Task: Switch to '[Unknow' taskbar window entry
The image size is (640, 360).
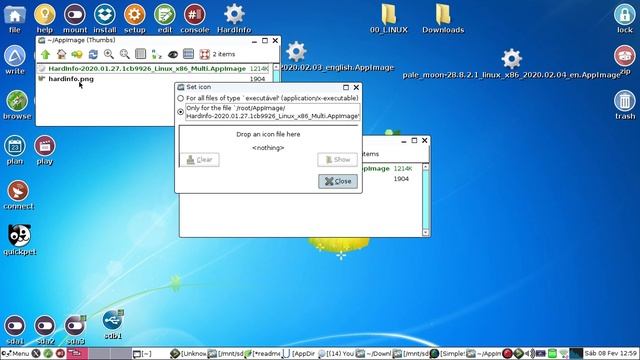Action: (188, 353)
